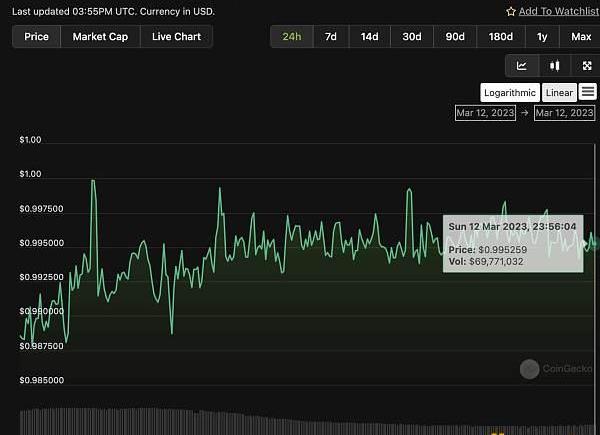The image size is (600, 435).
Task: Enable Linear scale
Action: pos(559,93)
